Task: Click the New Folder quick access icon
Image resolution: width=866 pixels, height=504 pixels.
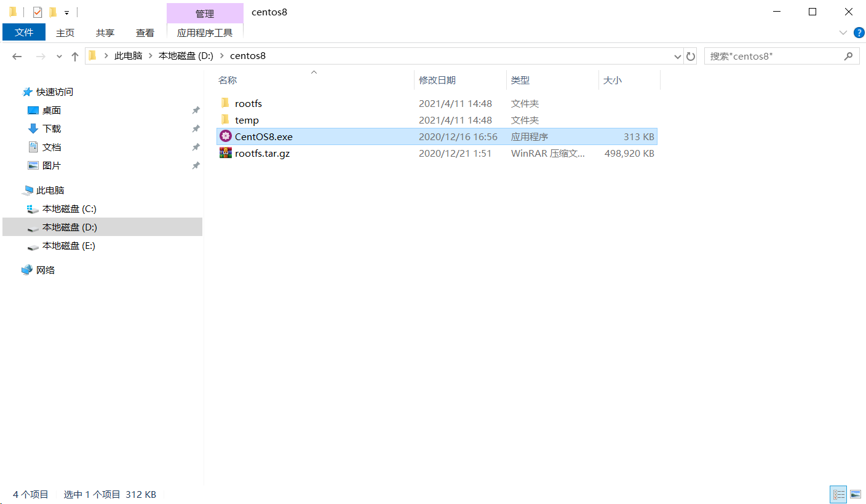Action: click(x=53, y=12)
